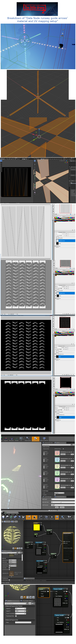Open the Window menu

(x=13, y=514)
